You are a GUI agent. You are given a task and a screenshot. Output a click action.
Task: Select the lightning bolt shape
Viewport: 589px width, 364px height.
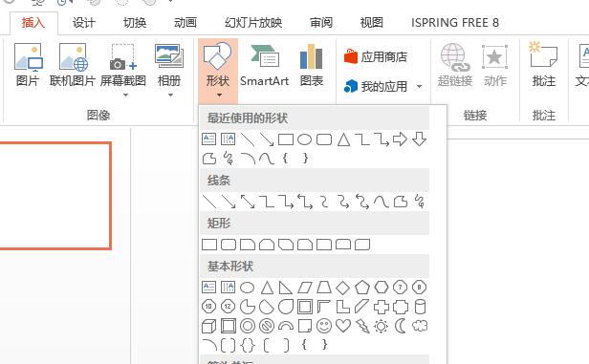362,326
